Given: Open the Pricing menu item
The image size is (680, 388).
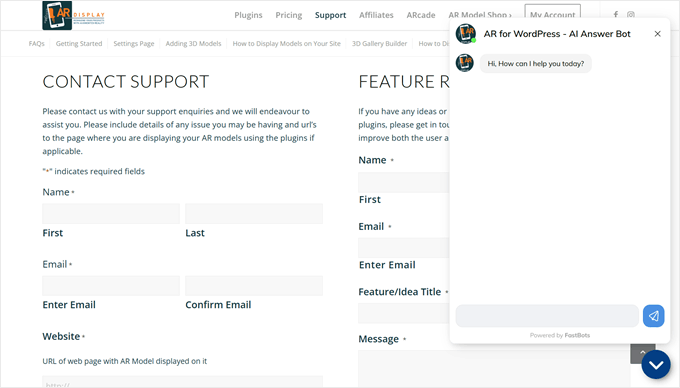Looking at the screenshot, I should click(288, 15).
